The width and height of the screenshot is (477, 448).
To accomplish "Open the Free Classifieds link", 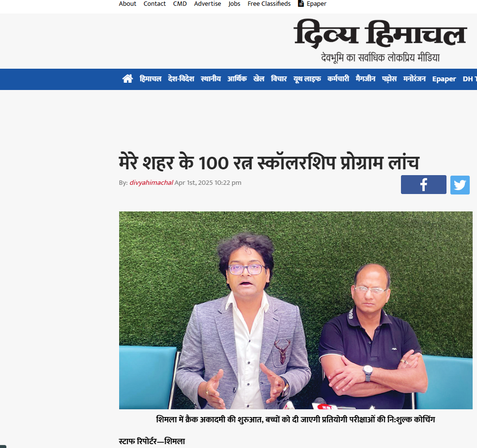I will tap(269, 4).
